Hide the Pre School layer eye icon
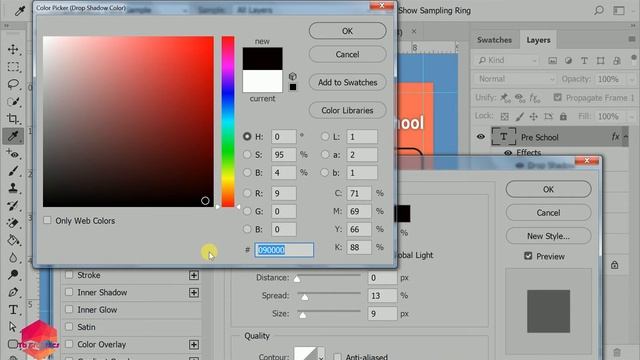Image resolution: width=640 pixels, height=360 pixels. pos(481,136)
